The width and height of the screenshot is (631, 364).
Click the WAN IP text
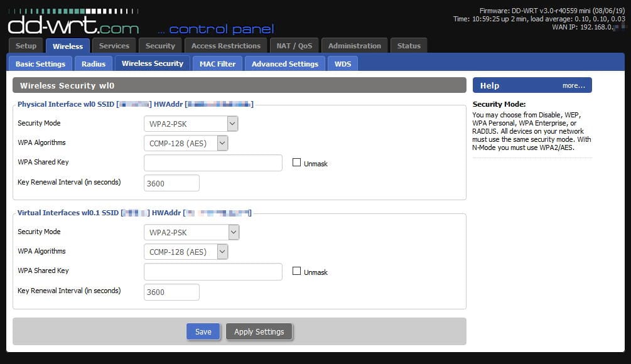[x=589, y=27]
